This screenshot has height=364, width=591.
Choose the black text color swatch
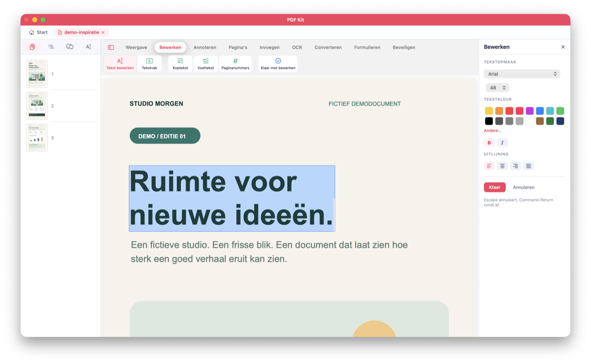point(489,121)
